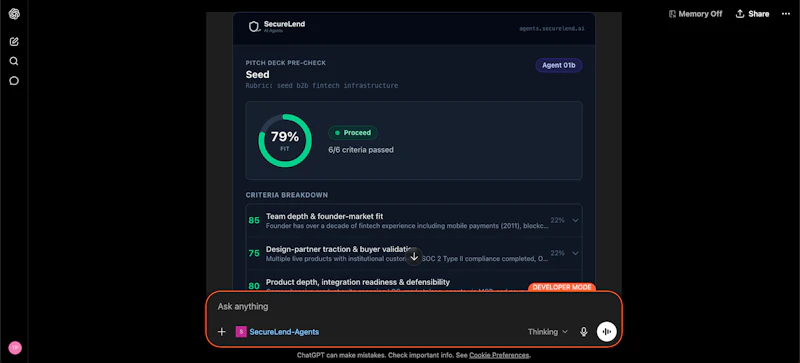Focus the Ask anything input field
The width and height of the screenshot is (800, 363).
click(x=414, y=307)
